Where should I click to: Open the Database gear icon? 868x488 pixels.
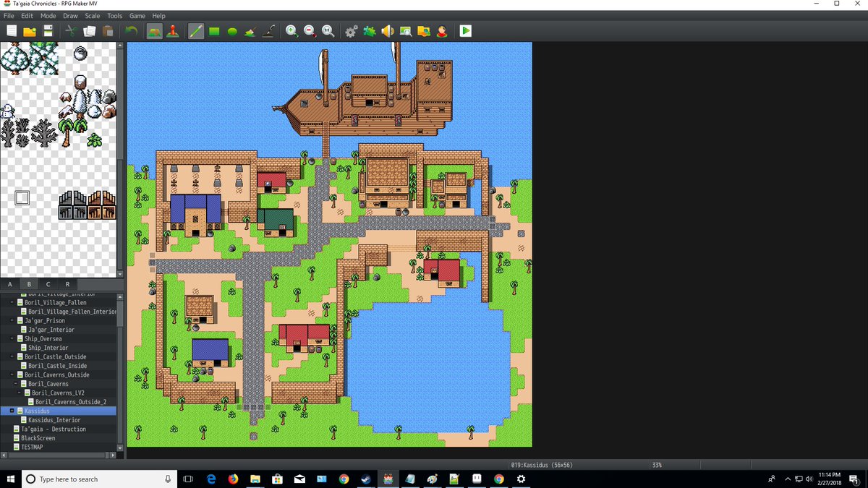pyautogui.click(x=352, y=31)
